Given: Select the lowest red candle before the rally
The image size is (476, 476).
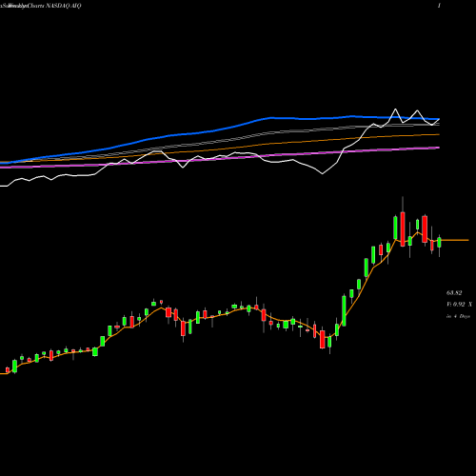Looking at the screenshot, I should point(323,339).
